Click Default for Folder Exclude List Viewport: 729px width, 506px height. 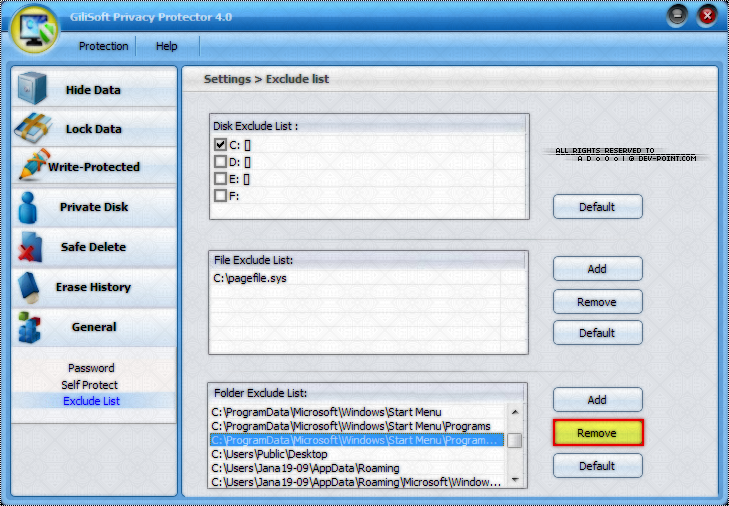pyautogui.click(x=597, y=466)
